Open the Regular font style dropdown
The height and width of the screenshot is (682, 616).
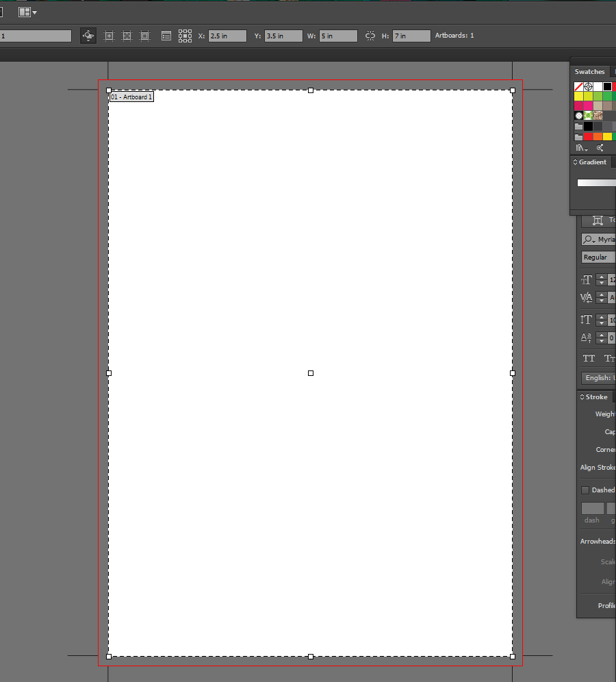tap(598, 257)
